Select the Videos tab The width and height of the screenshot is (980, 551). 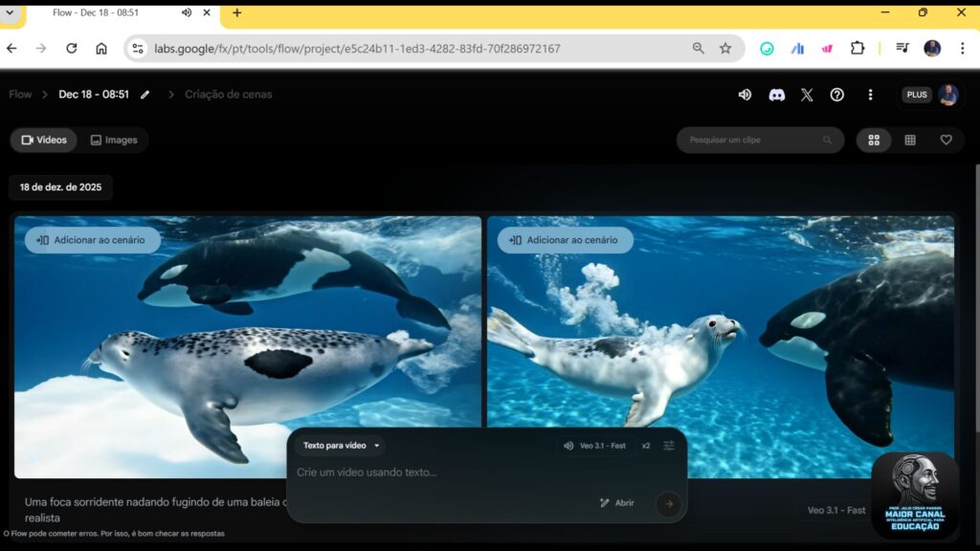43,140
